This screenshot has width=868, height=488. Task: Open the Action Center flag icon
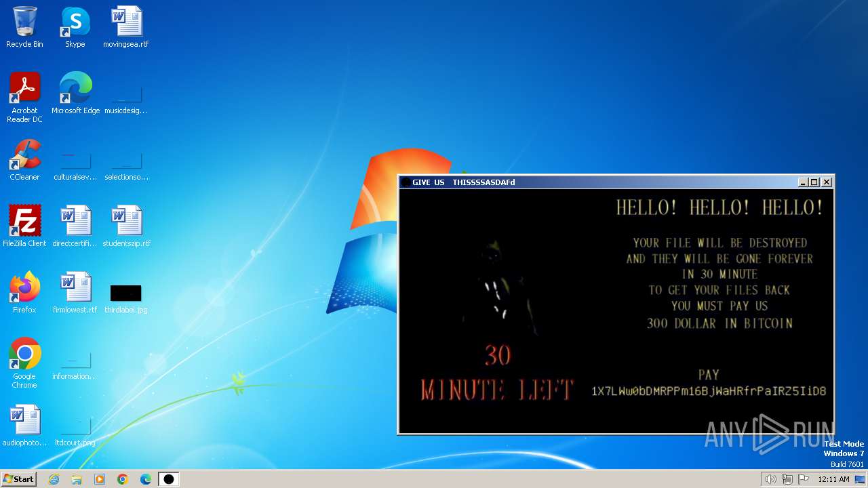pos(804,479)
